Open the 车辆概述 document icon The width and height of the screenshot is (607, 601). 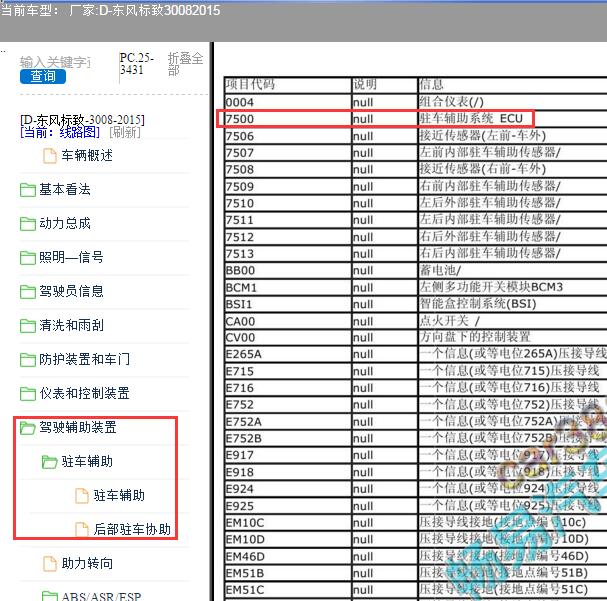pos(50,156)
